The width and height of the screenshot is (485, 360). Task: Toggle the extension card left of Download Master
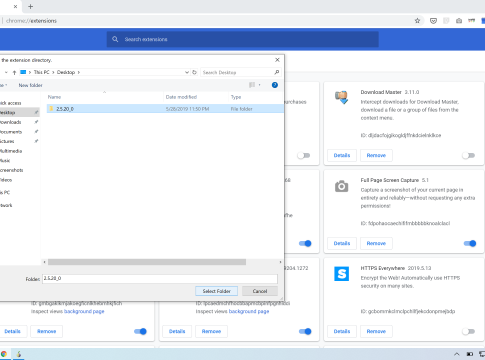(303, 155)
